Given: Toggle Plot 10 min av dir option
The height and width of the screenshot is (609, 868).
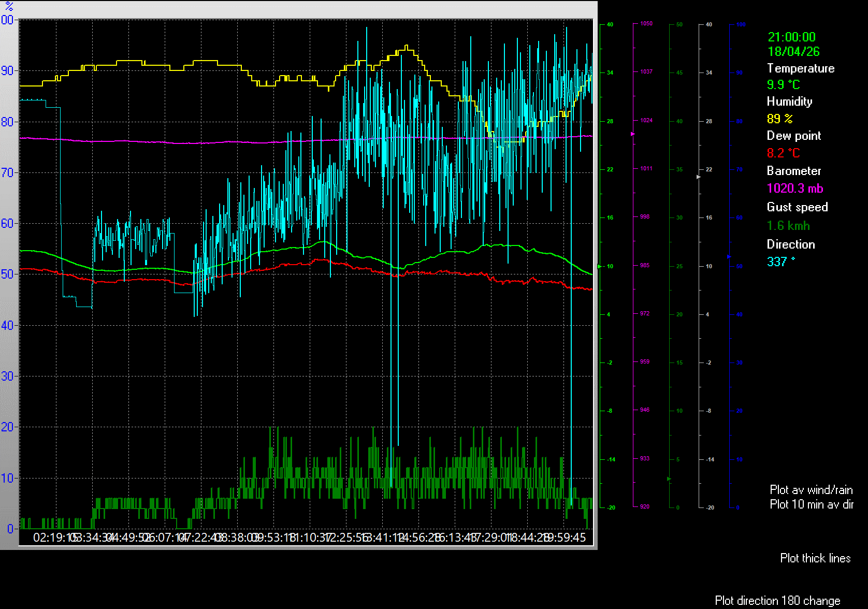Looking at the screenshot, I should coord(811,504).
